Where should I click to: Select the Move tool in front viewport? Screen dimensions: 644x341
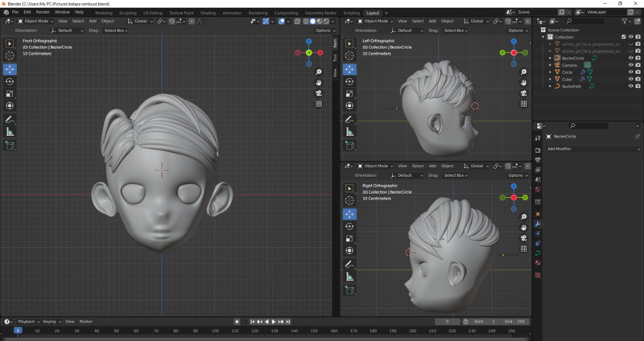pyautogui.click(x=10, y=68)
